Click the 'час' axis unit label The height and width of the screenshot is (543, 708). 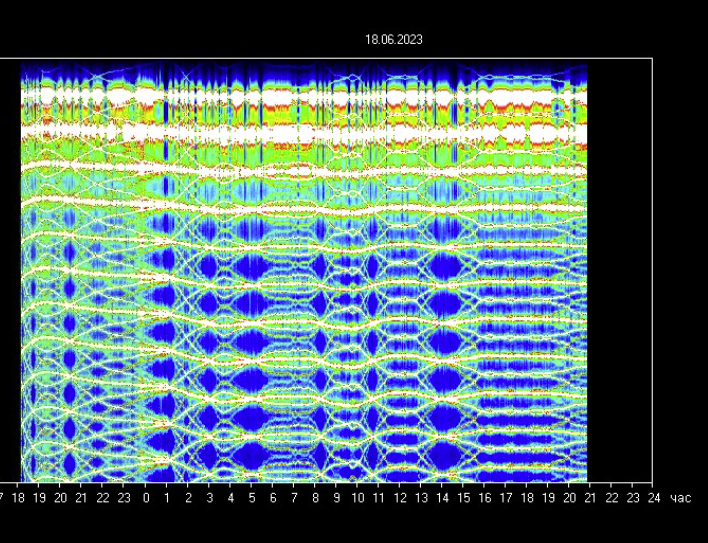tap(681, 498)
